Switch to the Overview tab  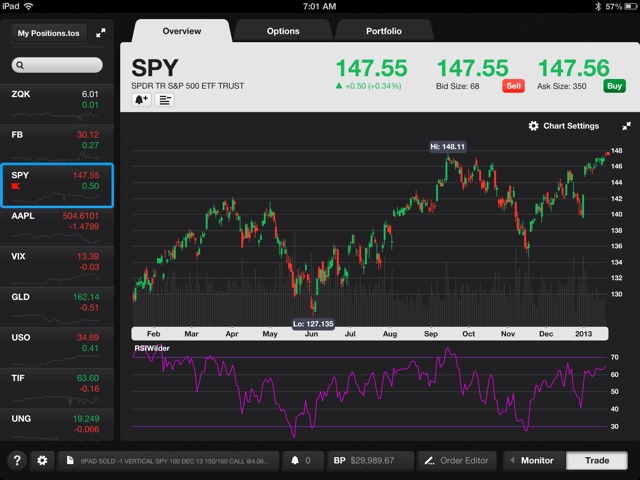(x=182, y=31)
